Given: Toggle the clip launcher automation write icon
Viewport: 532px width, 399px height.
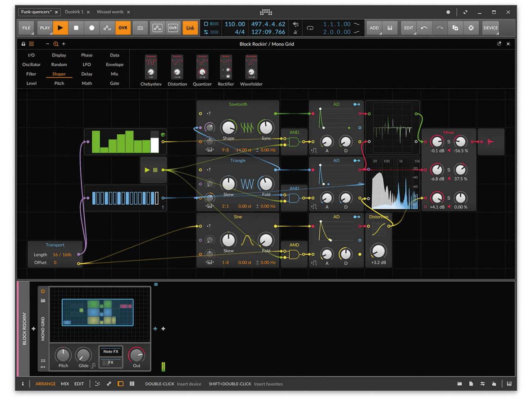Looking at the screenshot, I should click(157, 28).
